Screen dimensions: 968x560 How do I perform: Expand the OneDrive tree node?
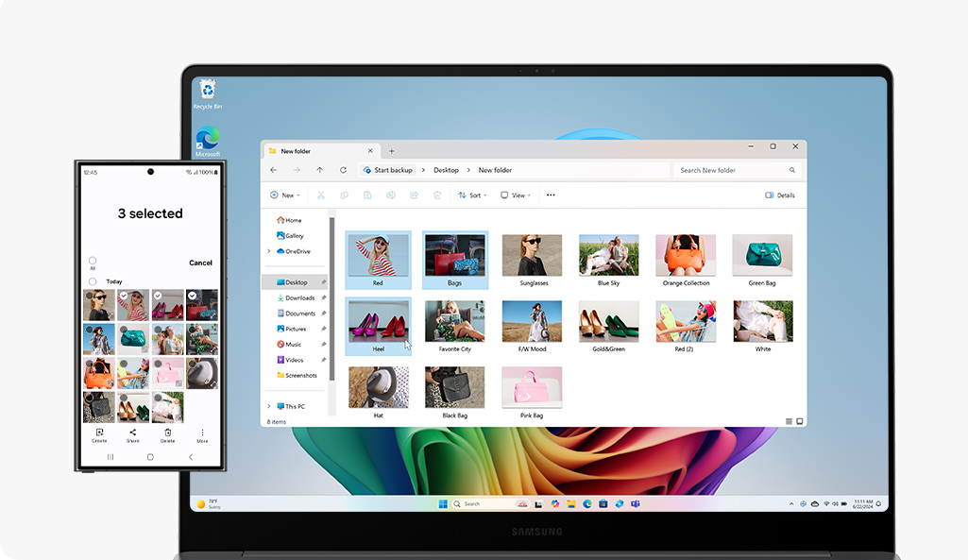[269, 251]
